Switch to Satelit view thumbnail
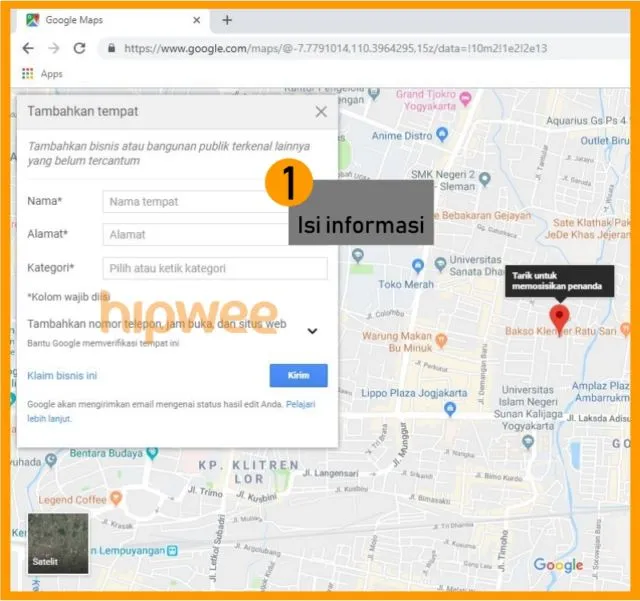Viewport: 640px width, 601px height. coord(58,543)
